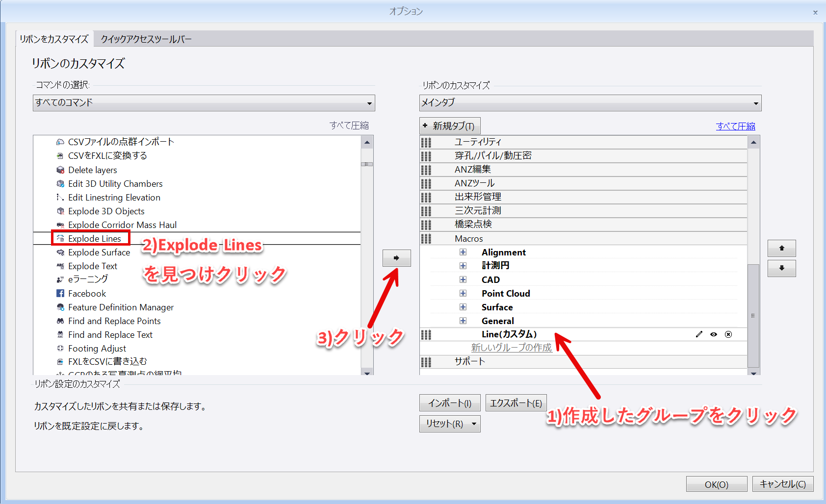Image resolution: width=826 pixels, height=504 pixels.
Task: Expand the General group
Action: [x=463, y=321]
